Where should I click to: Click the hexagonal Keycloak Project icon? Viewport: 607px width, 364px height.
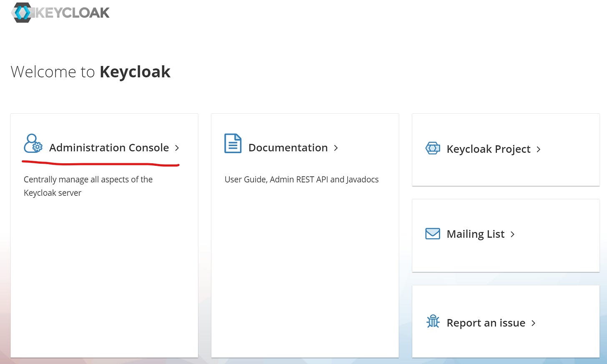click(x=432, y=148)
